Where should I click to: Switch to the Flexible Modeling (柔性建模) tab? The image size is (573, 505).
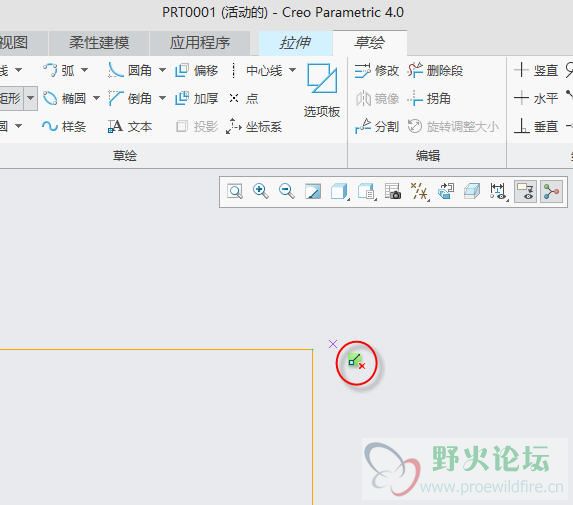[x=99, y=43]
